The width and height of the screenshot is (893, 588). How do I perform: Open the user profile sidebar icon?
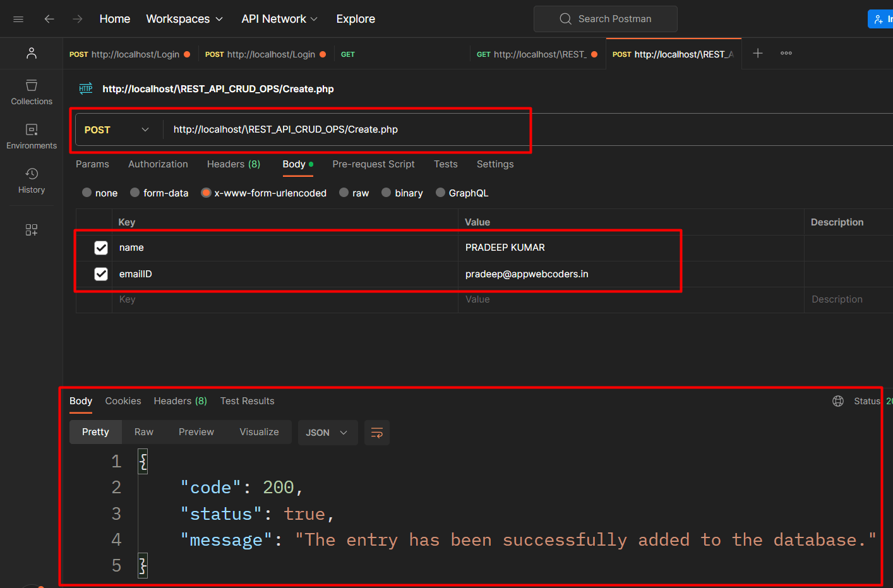coord(32,53)
